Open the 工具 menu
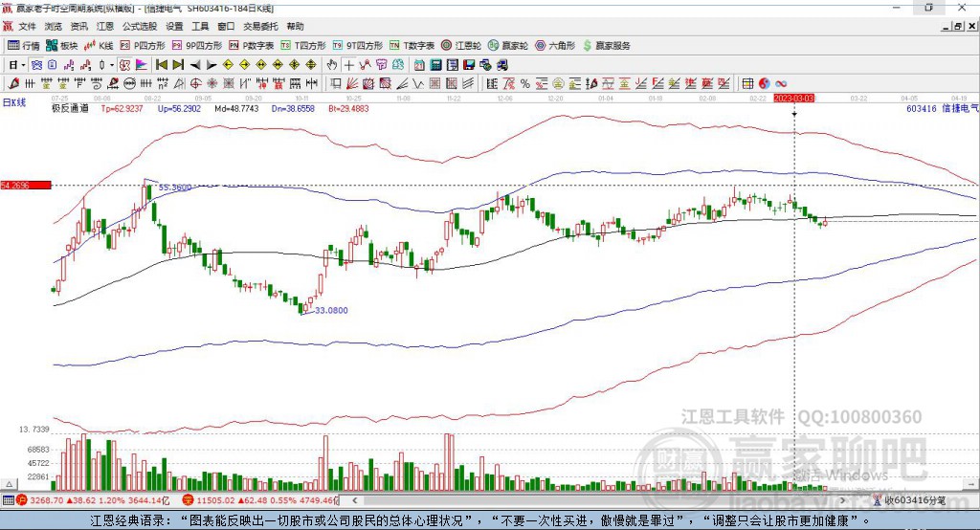Image resolution: width=980 pixels, height=530 pixels. click(x=200, y=26)
